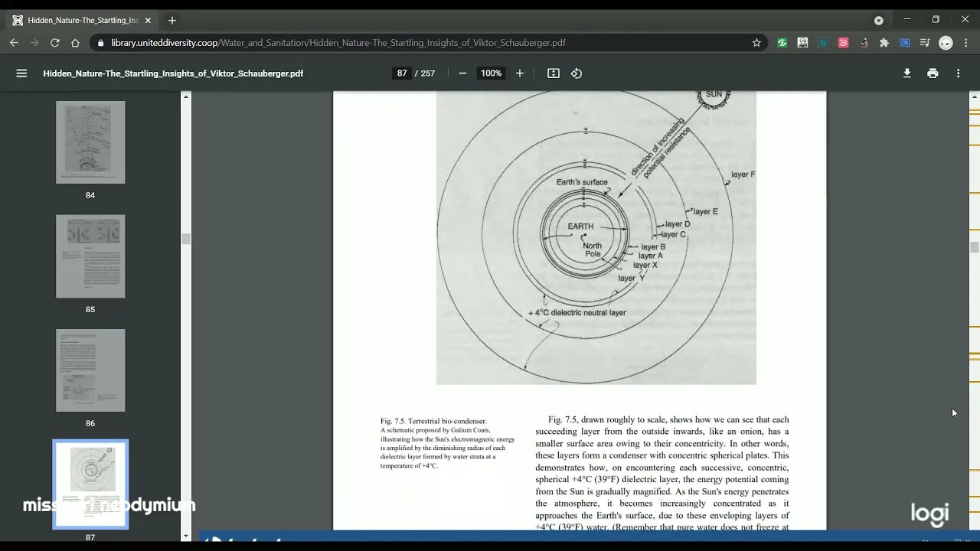Click the 'layer E' label in diagram

(x=705, y=211)
